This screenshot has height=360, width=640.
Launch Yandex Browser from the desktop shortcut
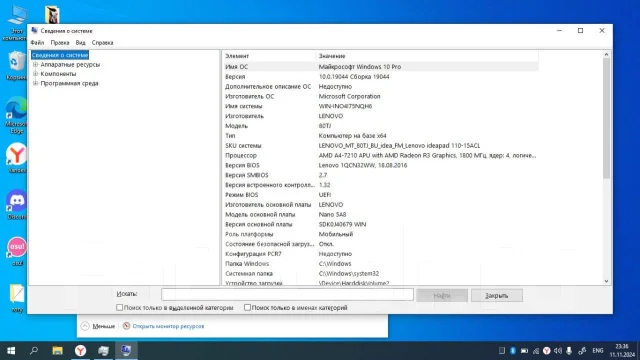coord(16,158)
